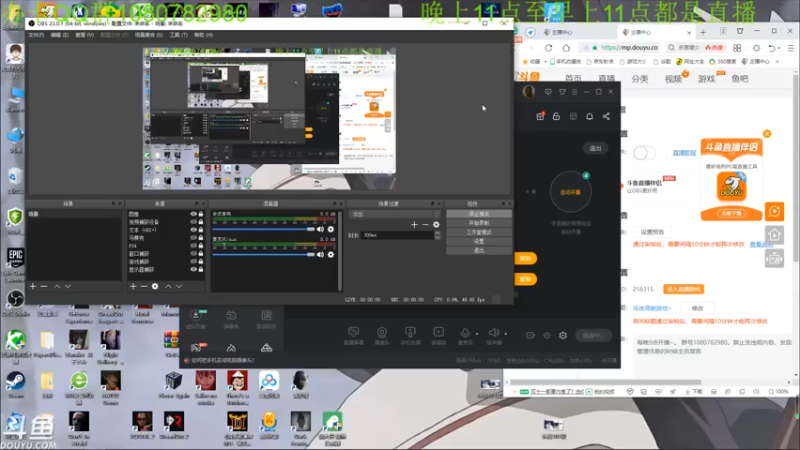This screenshot has height=450, width=800.
Task: Toggle visibility of 窗口捕获 source
Action: click(x=193, y=254)
